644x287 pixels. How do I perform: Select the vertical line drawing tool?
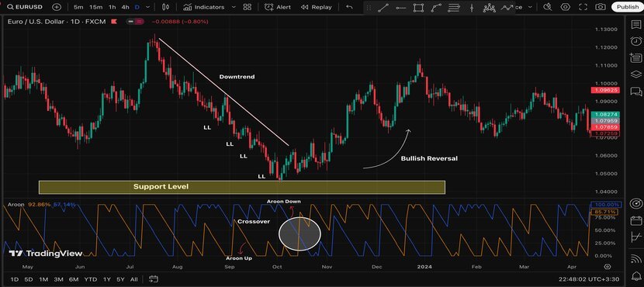[472, 8]
